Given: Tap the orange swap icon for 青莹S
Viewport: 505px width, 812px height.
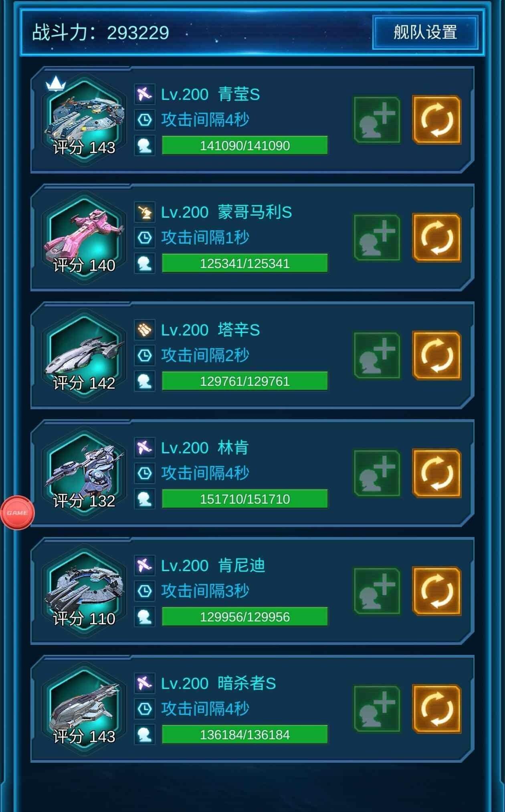Looking at the screenshot, I should pyautogui.click(x=437, y=120).
